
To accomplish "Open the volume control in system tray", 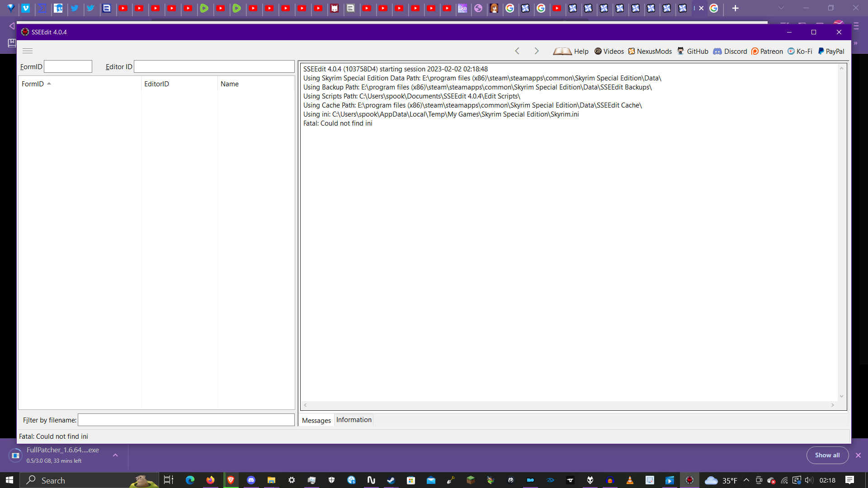I will (x=809, y=480).
